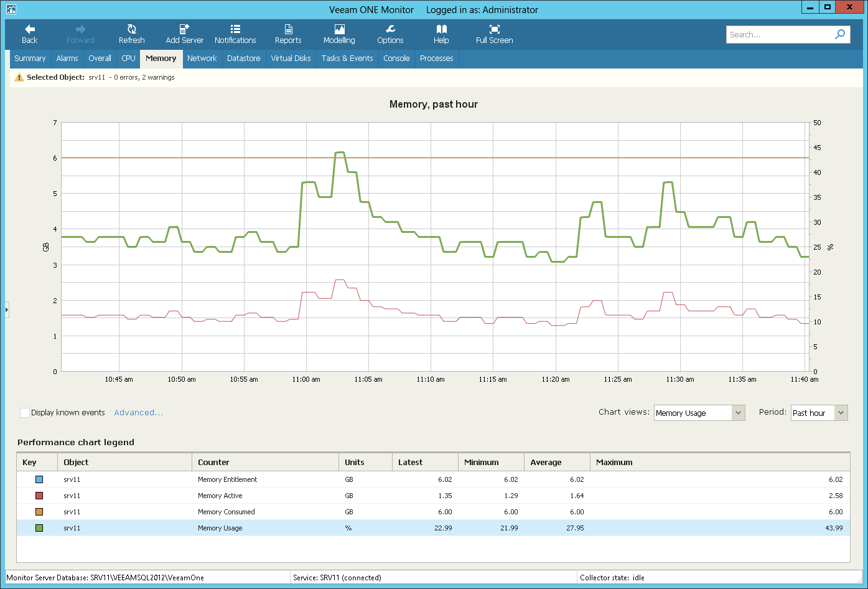Screen dimensions: 868x589
Task: Select the Memory Active counter row
Action: coord(433,496)
